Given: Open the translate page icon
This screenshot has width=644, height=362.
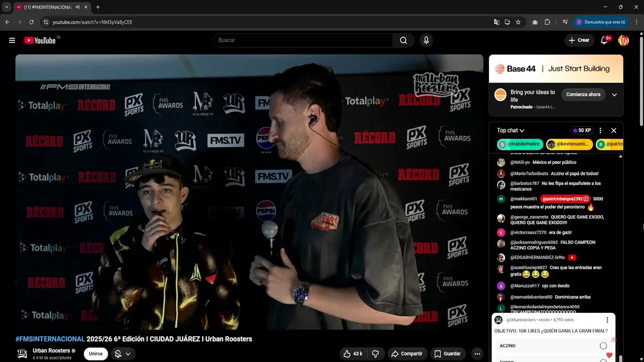Looking at the screenshot, I should 497,22.
